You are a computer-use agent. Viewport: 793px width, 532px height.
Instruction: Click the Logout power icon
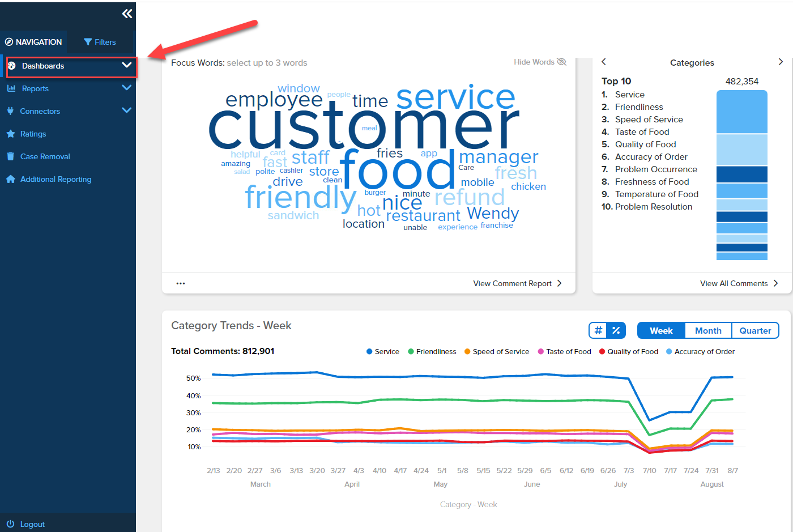10,524
